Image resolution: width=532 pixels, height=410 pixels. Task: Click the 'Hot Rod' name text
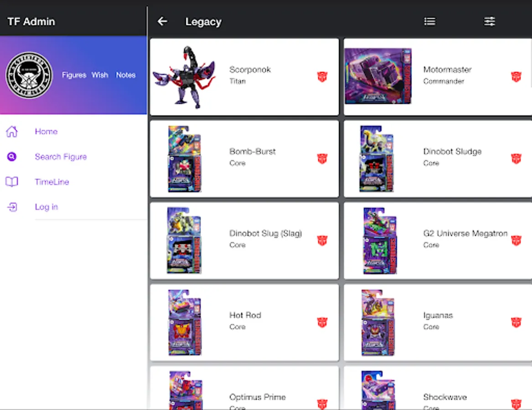click(x=245, y=315)
